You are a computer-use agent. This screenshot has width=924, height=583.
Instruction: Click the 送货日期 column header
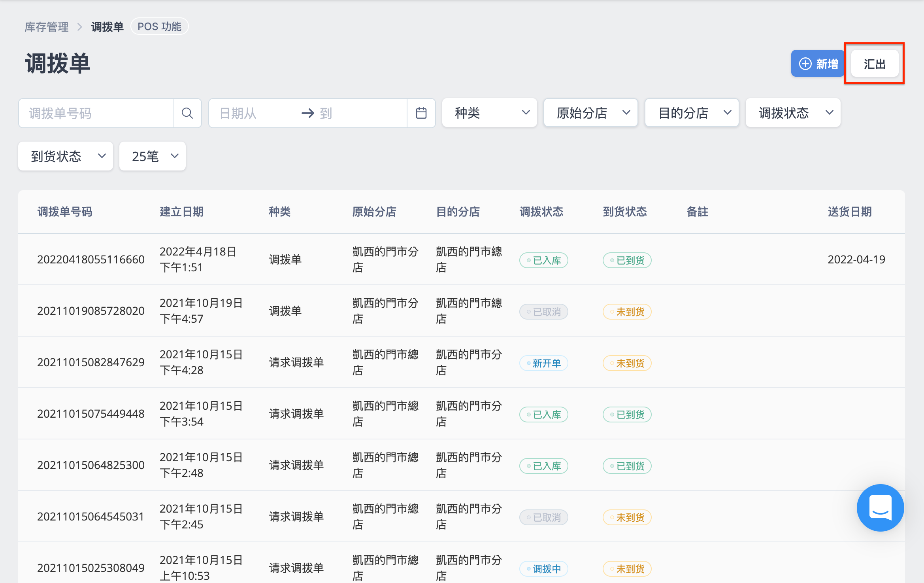pos(850,212)
